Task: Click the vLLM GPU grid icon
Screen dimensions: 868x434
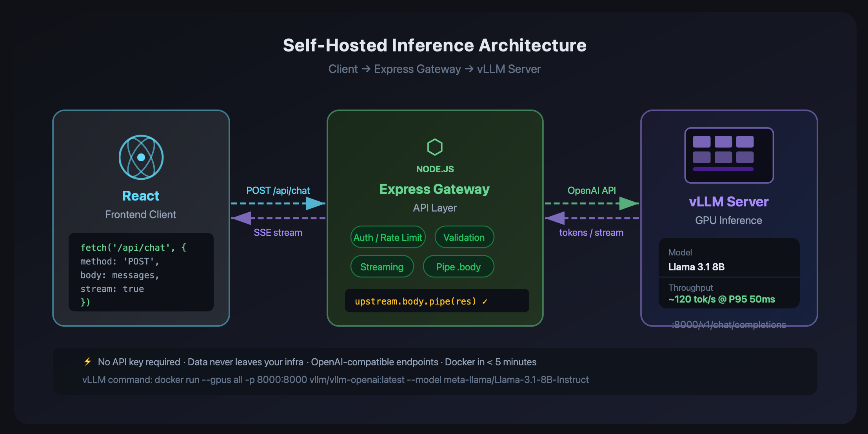Action: point(729,155)
